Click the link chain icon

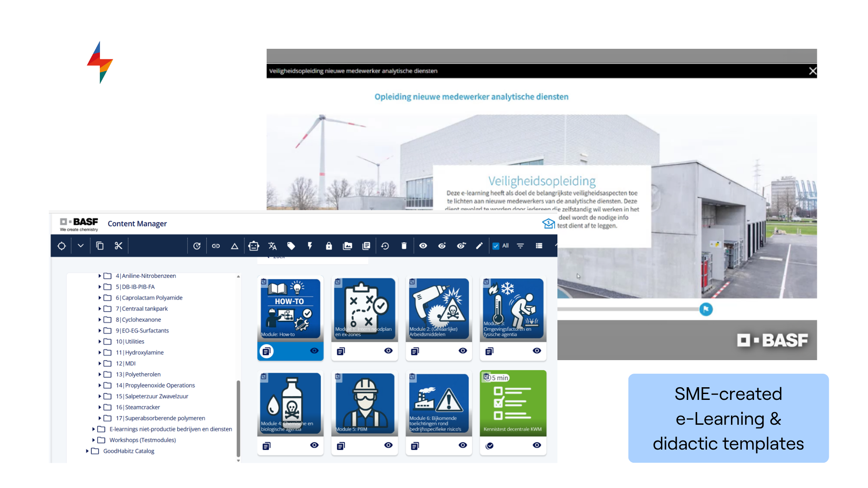[216, 246]
